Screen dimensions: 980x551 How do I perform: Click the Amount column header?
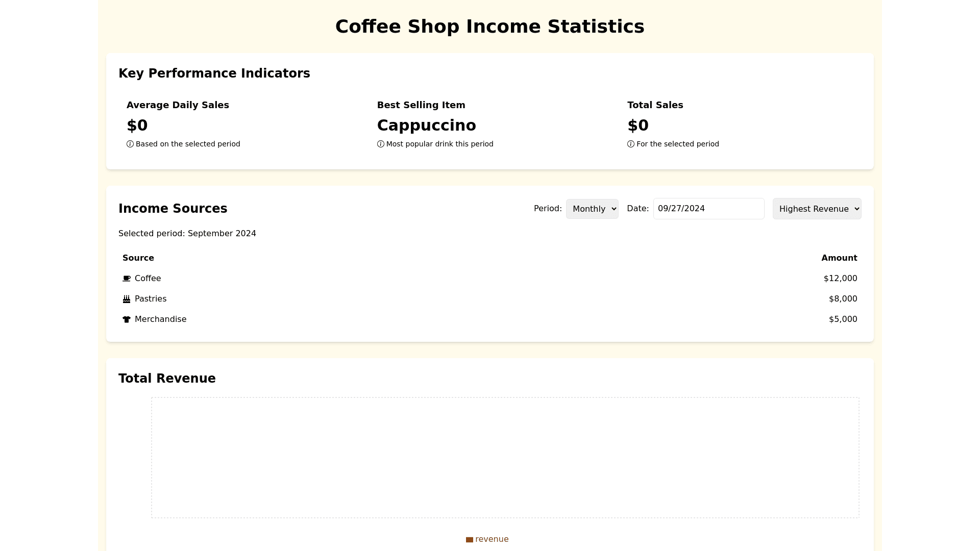pyautogui.click(x=839, y=258)
